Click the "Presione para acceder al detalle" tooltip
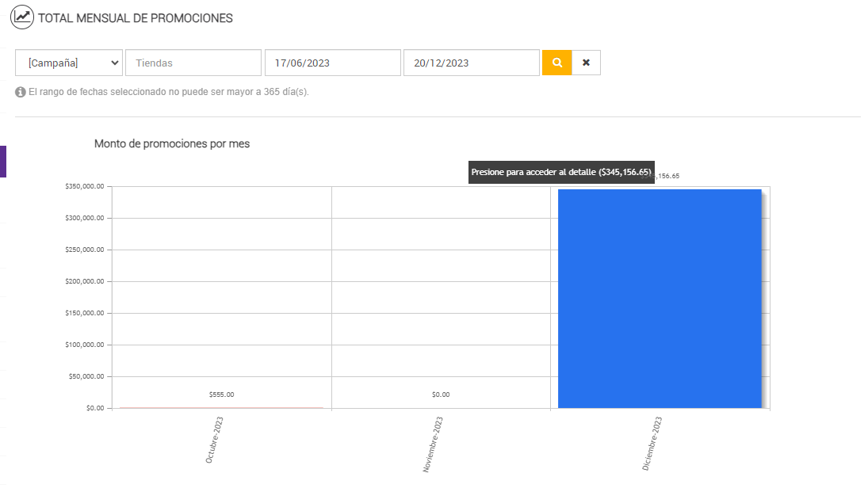This screenshot has width=868, height=488. pyautogui.click(x=561, y=172)
